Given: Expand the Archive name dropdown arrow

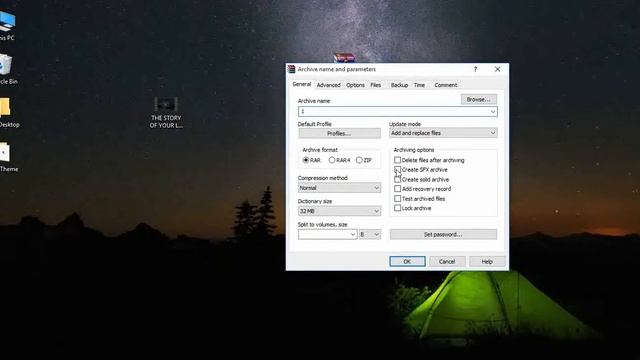Looking at the screenshot, I should (x=493, y=111).
